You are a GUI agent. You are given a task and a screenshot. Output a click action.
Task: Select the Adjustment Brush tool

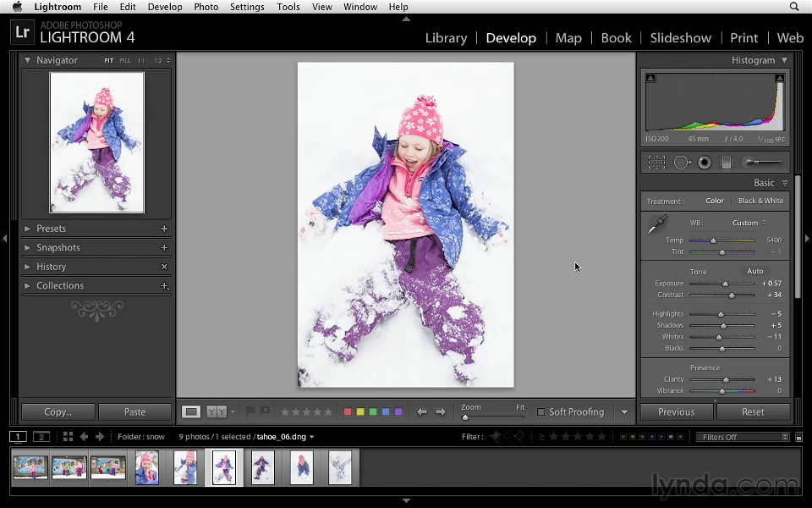tap(750, 162)
